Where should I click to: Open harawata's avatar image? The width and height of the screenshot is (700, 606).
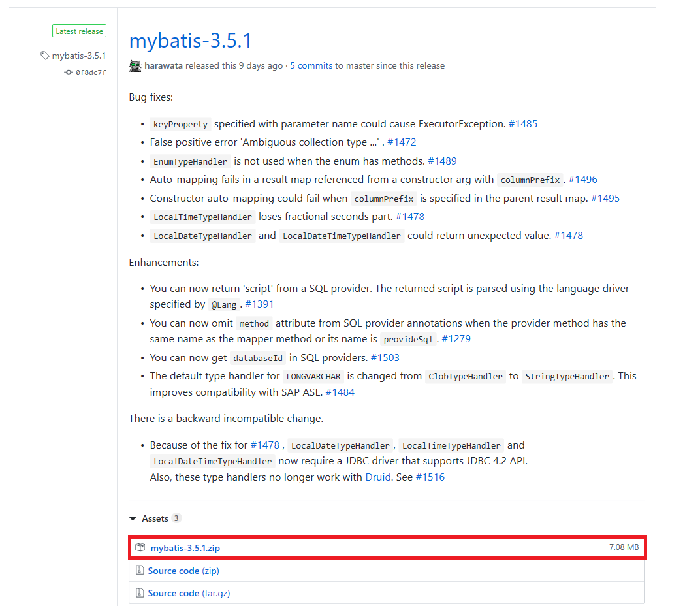[135, 66]
